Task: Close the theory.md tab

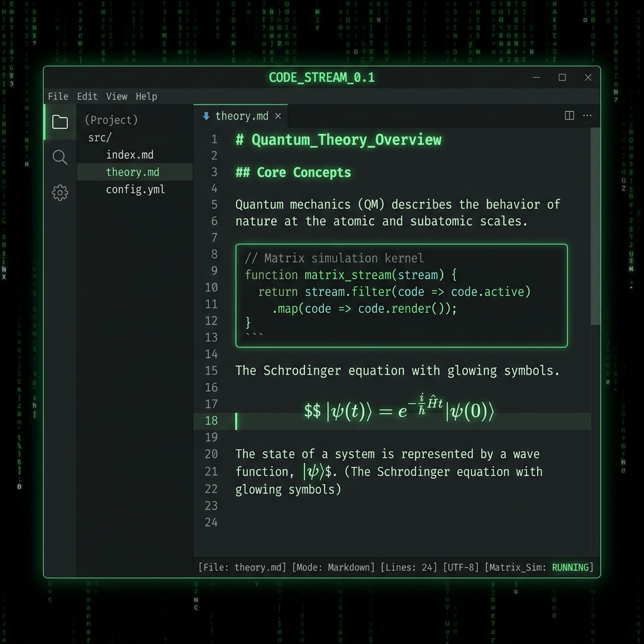Action: tap(278, 116)
